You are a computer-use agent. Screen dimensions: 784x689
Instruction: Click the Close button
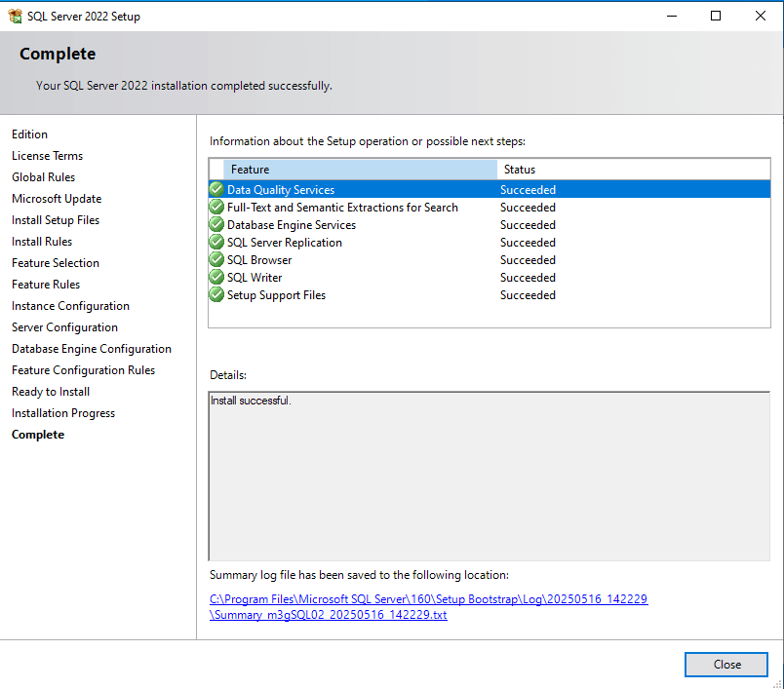point(726,665)
